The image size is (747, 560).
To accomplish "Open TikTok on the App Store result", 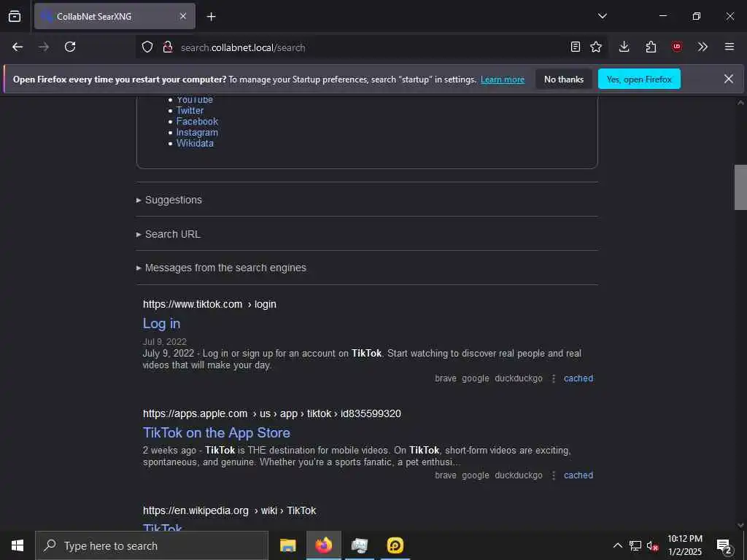I will tap(216, 433).
